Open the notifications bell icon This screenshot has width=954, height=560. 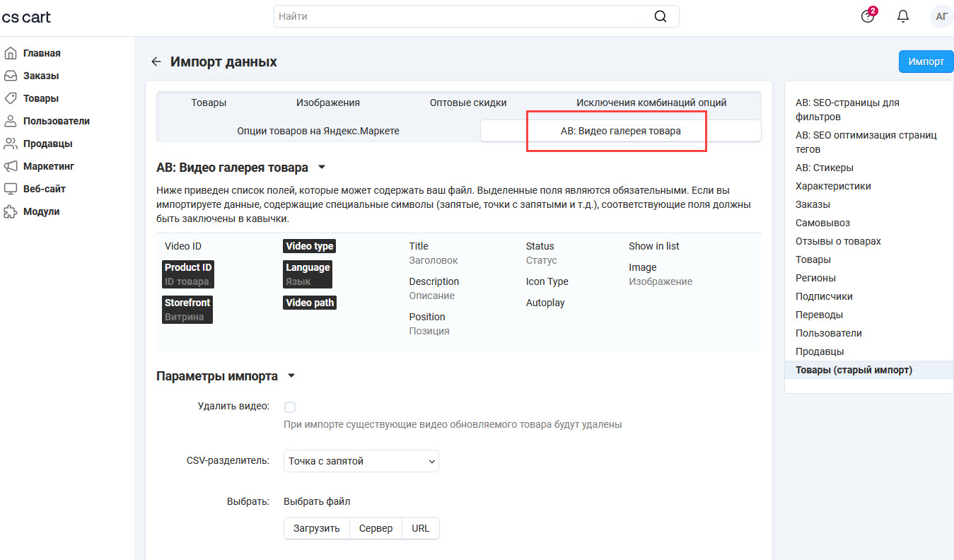click(x=903, y=16)
